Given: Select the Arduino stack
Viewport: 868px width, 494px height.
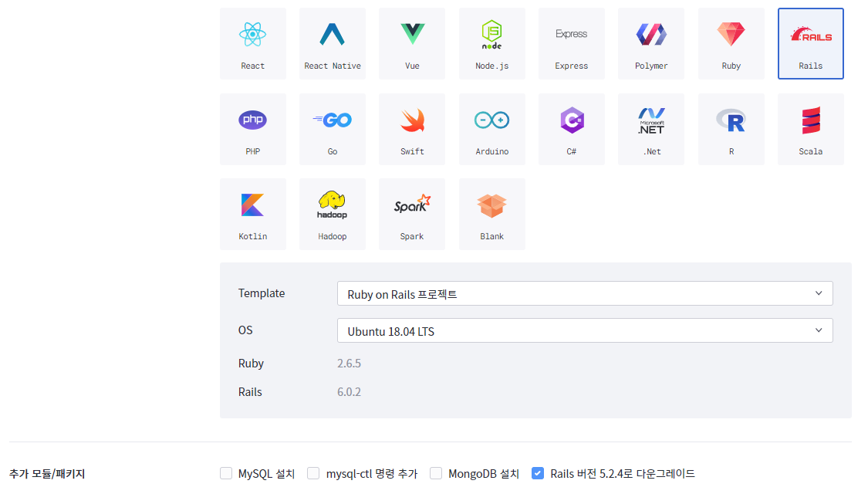Looking at the screenshot, I should [491, 129].
